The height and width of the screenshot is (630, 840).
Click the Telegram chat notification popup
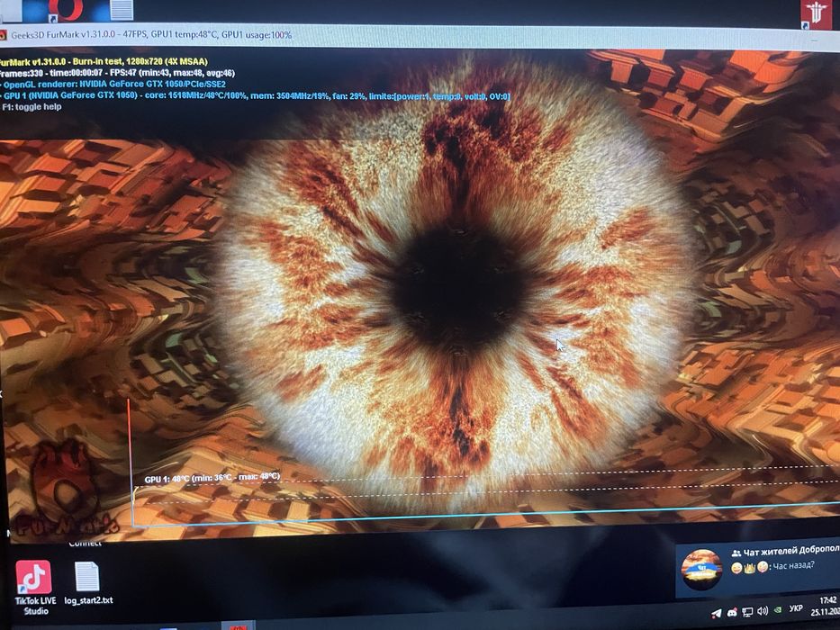pyautogui.click(x=757, y=570)
